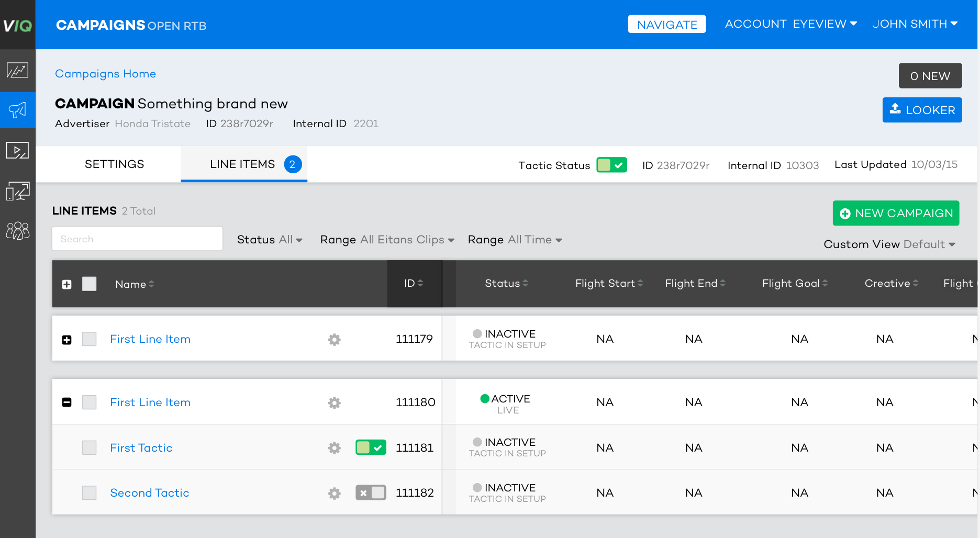This screenshot has height=538, width=980.
Task: Check the select-all checkbox in table header
Action: 90,284
